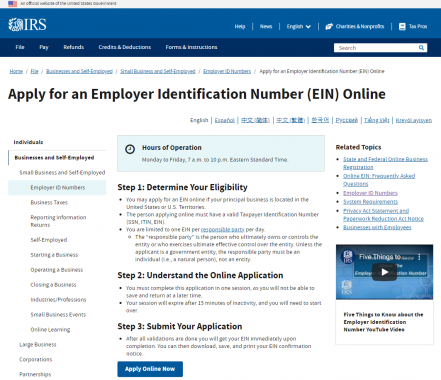Click the Charities & Nonprofits text link

pos(360,27)
